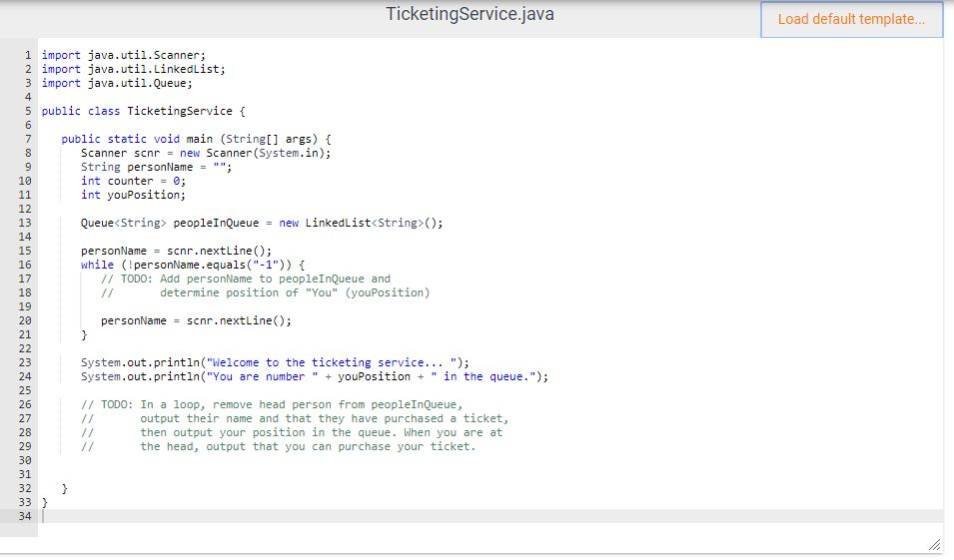The width and height of the screenshot is (954, 560).
Task: Click line number 12 in gutter
Action: pyautogui.click(x=24, y=210)
